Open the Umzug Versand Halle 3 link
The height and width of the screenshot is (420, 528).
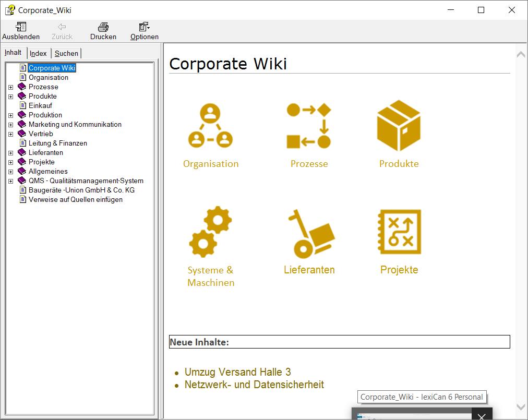[237, 372]
